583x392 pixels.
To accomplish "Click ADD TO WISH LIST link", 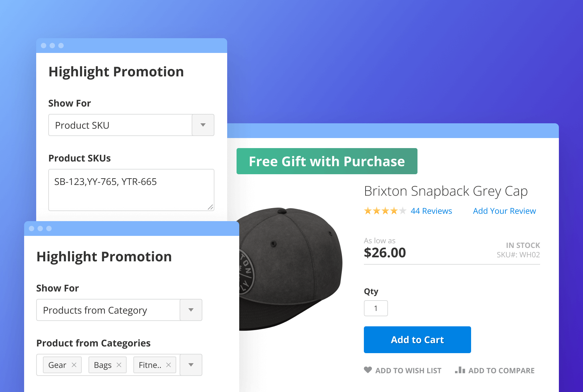I will (408, 371).
